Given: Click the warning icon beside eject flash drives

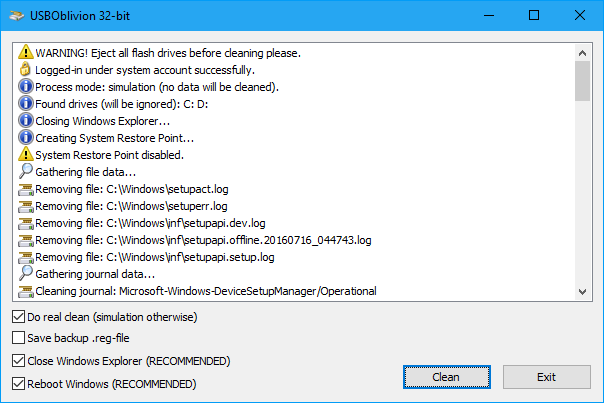Looking at the screenshot, I should 26,53.
